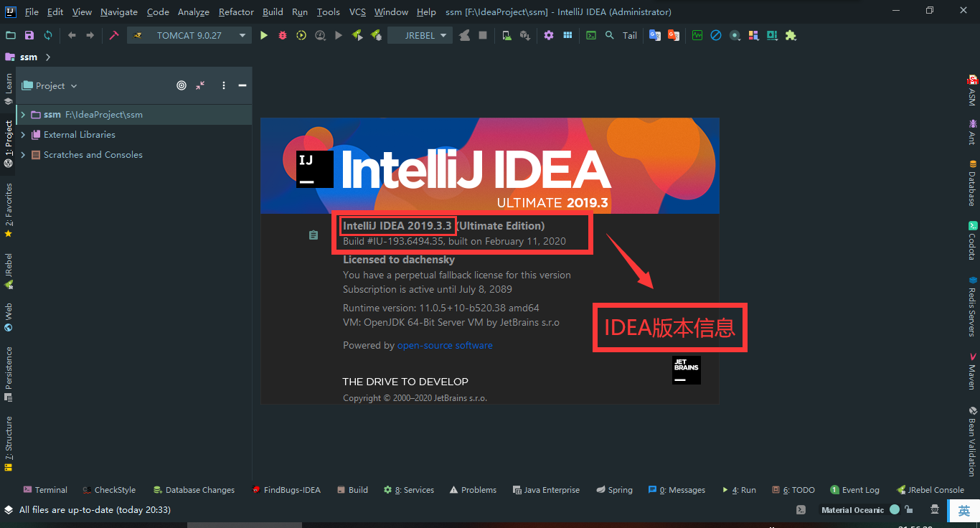Expand the ssm project tree node
The image size is (980, 528).
point(23,114)
